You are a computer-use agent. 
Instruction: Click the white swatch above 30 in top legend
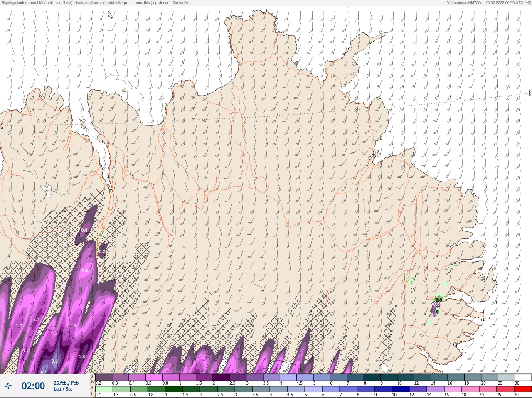[523, 377]
